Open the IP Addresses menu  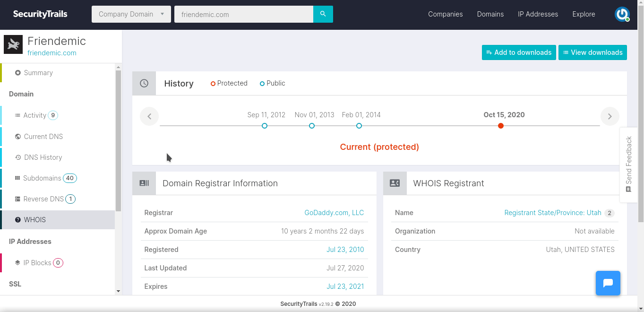point(538,14)
